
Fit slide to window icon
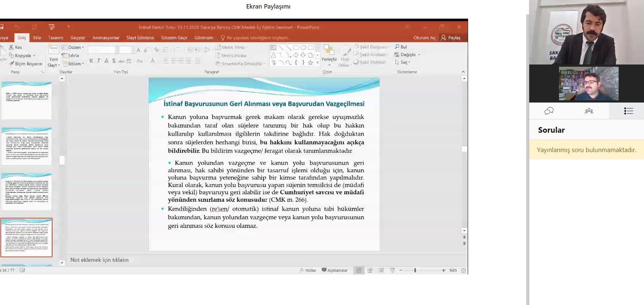click(x=463, y=270)
